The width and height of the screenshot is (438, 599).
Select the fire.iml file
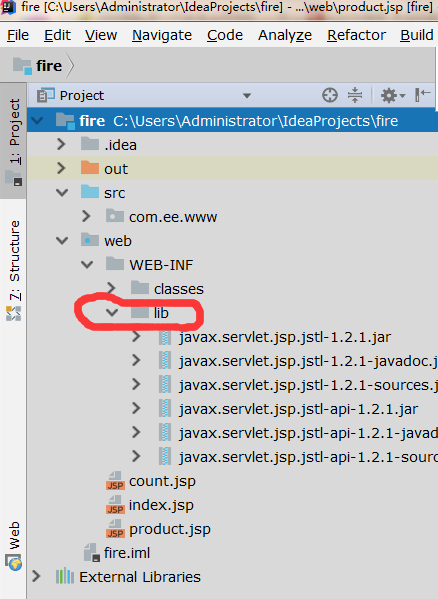click(127, 553)
